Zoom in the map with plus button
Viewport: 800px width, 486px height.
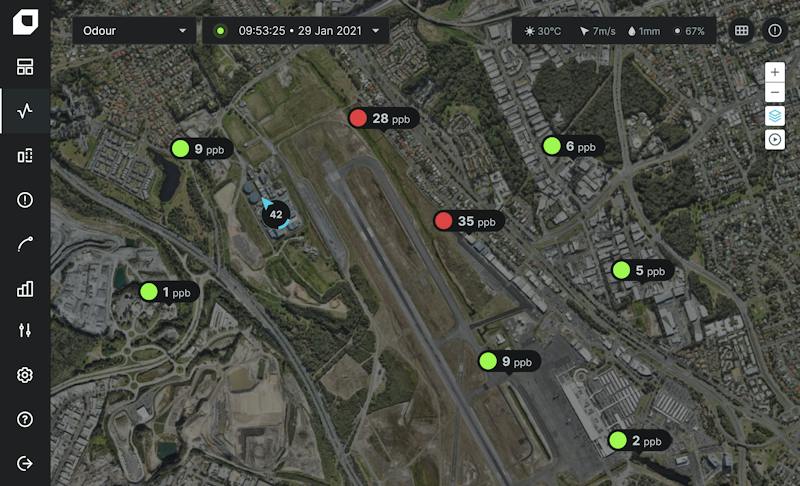774,72
